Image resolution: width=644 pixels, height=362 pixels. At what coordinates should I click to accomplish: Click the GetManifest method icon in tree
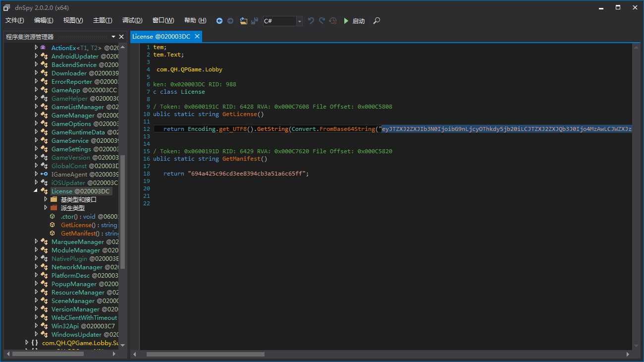point(53,234)
